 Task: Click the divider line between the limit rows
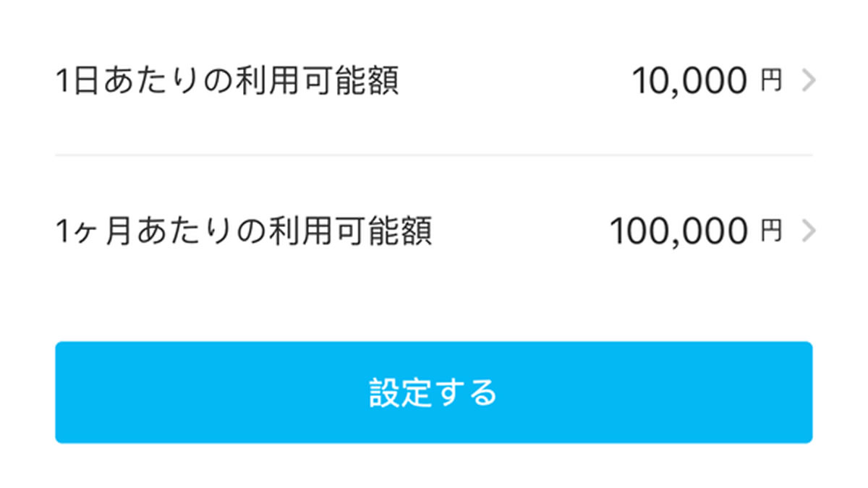point(434,155)
